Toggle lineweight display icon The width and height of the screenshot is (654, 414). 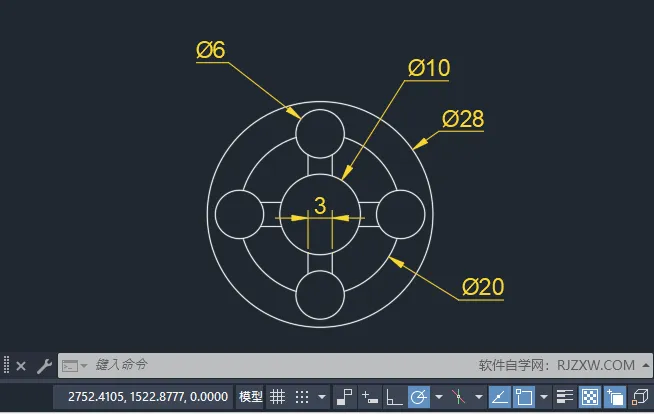[565, 397]
